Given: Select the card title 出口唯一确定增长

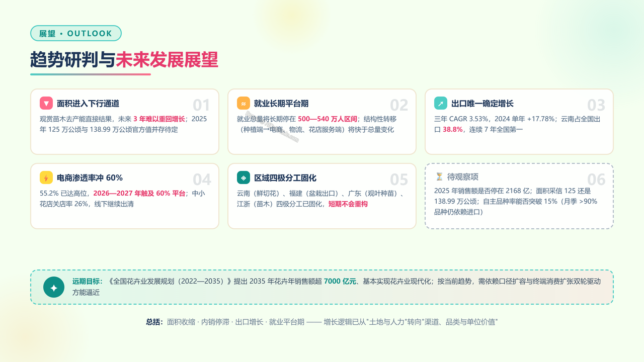Looking at the screenshot, I should (482, 104).
